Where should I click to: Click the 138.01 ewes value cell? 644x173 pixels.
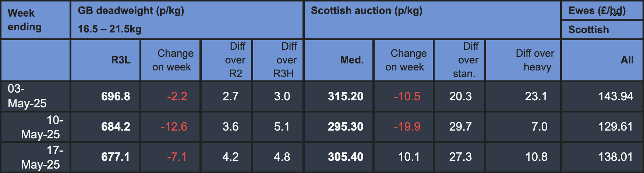coord(602,158)
